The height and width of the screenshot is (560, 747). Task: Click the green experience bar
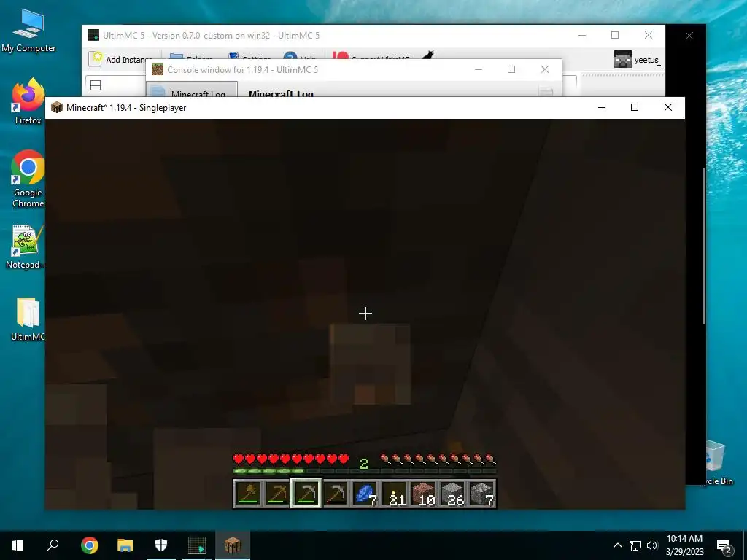tap(365, 472)
